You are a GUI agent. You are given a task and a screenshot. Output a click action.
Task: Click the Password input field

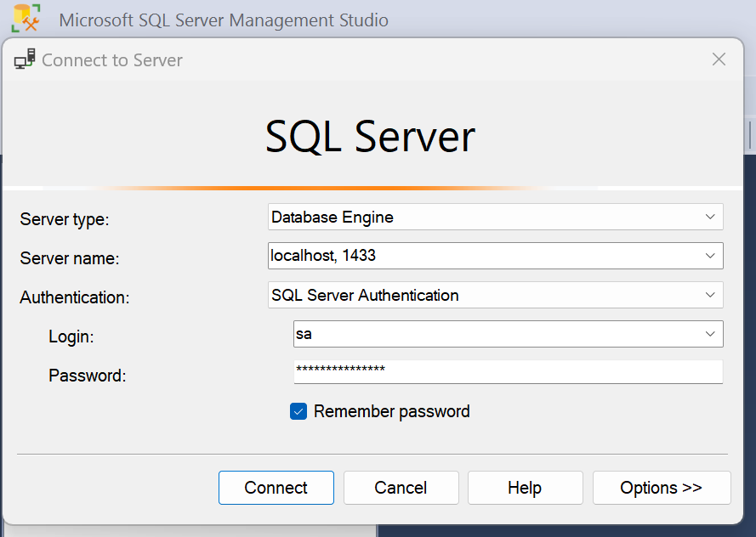point(508,371)
